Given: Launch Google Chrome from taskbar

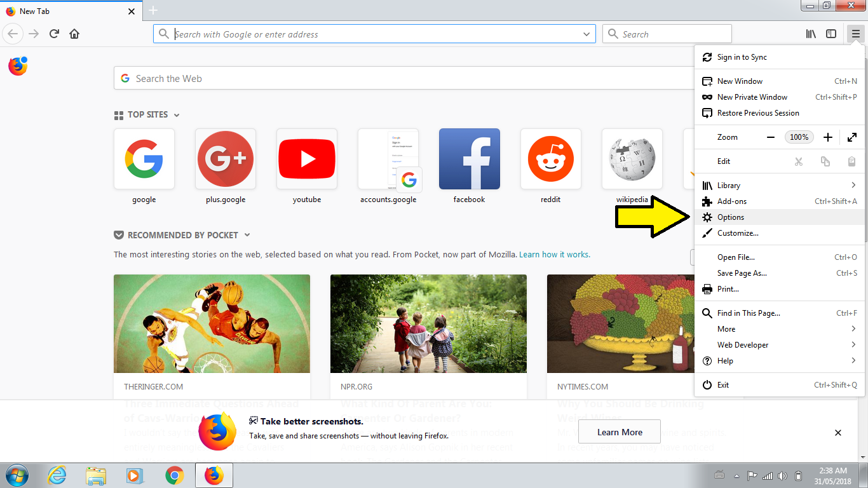Looking at the screenshot, I should 175,475.
